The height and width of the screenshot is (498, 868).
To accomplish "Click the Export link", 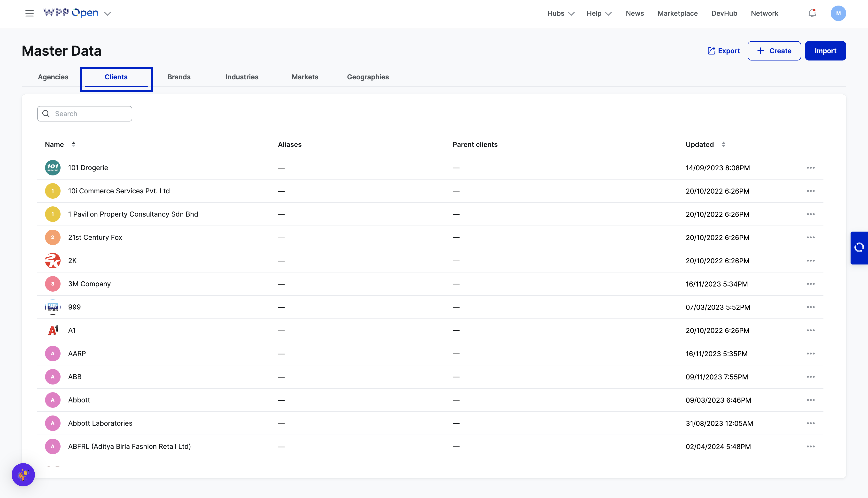I will [x=724, y=51].
